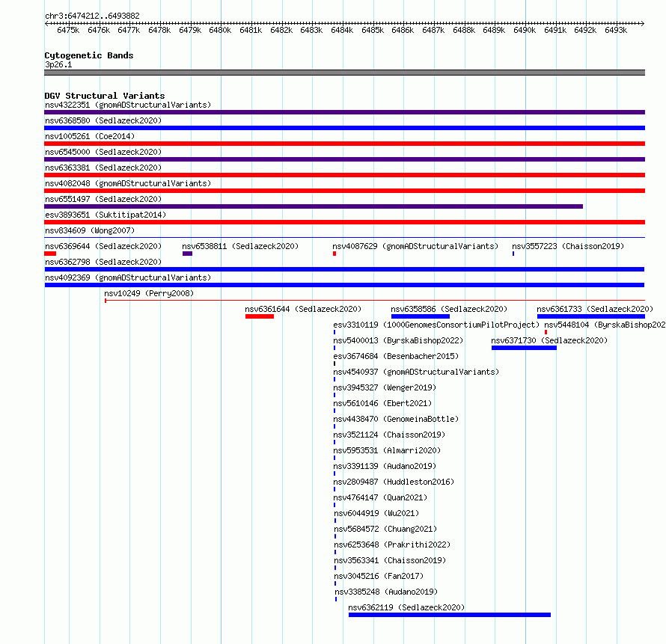Select the blue bar under nsv4092369

[344, 285]
